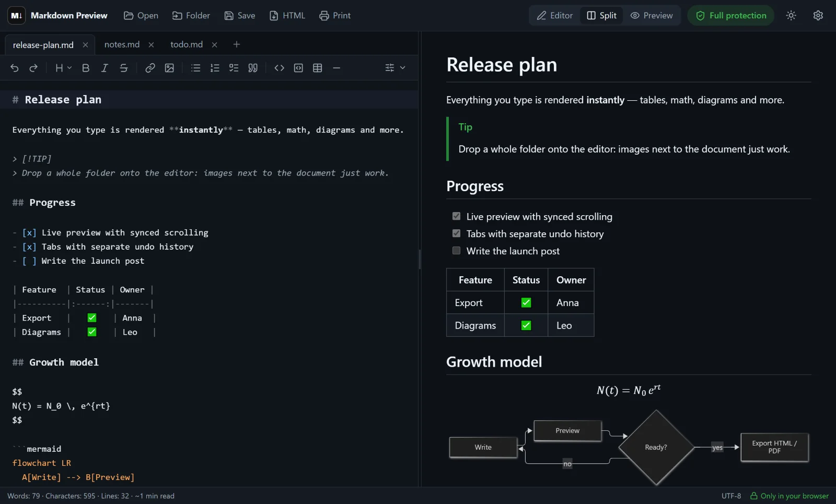Print the document
The image size is (836, 504).
pos(335,16)
